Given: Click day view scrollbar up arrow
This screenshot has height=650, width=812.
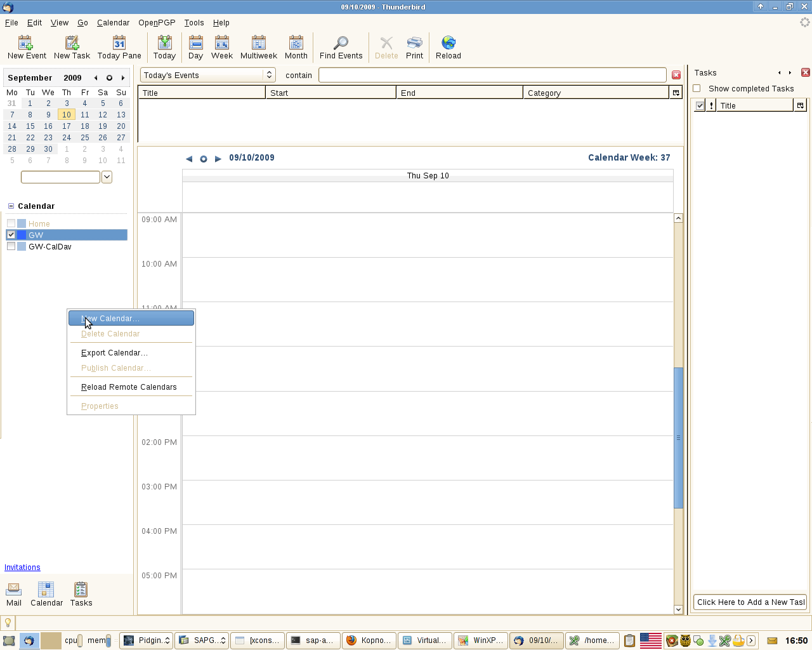Looking at the screenshot, I should click(x=678, y=218).
